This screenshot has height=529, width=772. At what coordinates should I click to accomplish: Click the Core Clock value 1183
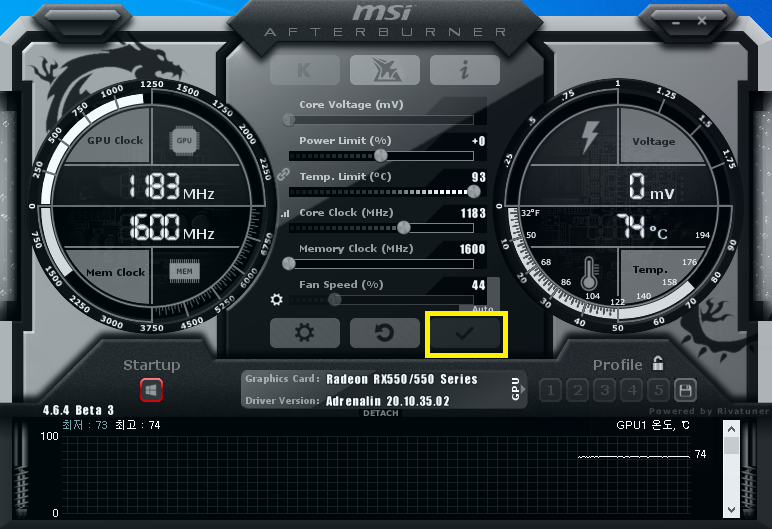[473, 213]
